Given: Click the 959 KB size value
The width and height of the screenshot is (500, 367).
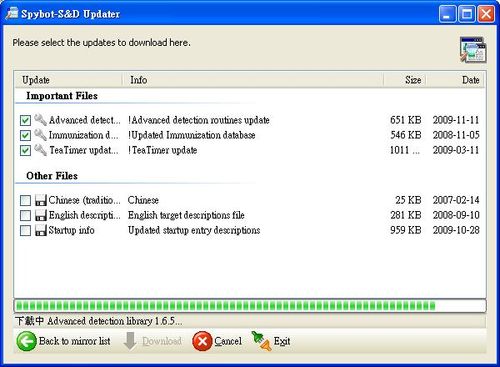Looking at the screenshot, I should (x=406, y=230).
